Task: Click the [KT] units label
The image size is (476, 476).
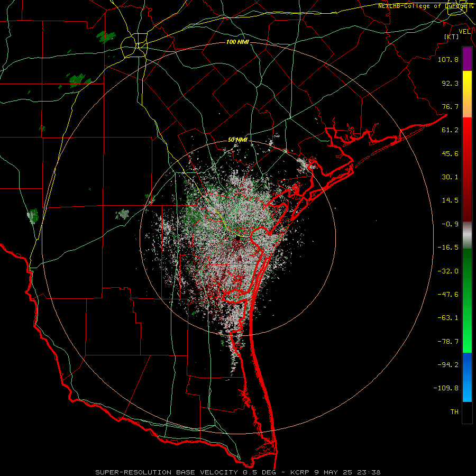Action: click(452, 36)
